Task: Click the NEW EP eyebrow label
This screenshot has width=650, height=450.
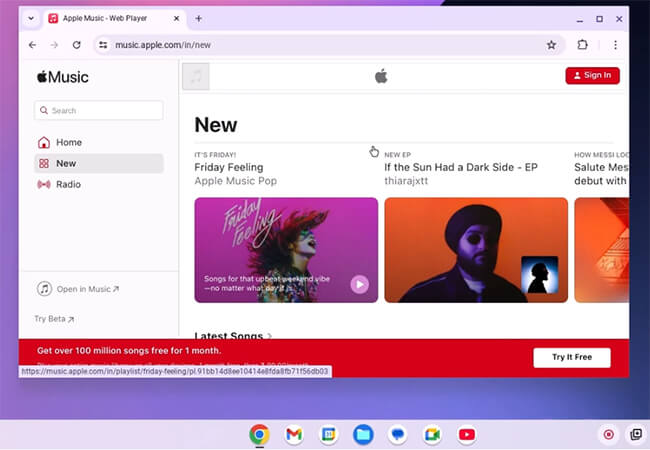Action: (398, 155)
